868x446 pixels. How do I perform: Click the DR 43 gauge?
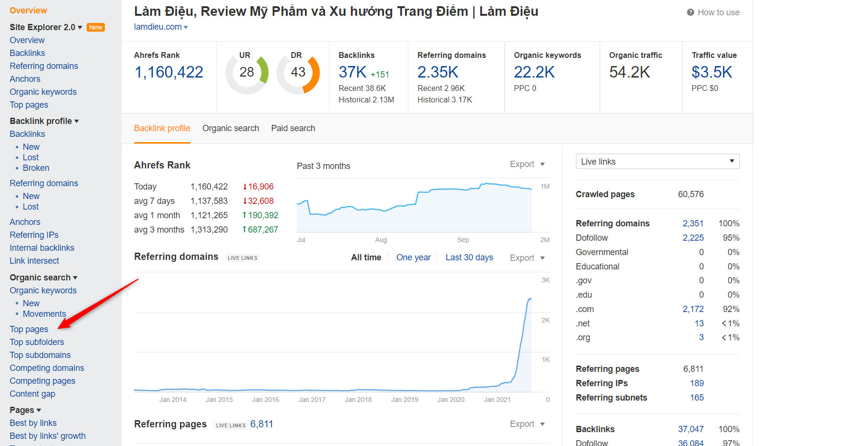pos(298,72)
